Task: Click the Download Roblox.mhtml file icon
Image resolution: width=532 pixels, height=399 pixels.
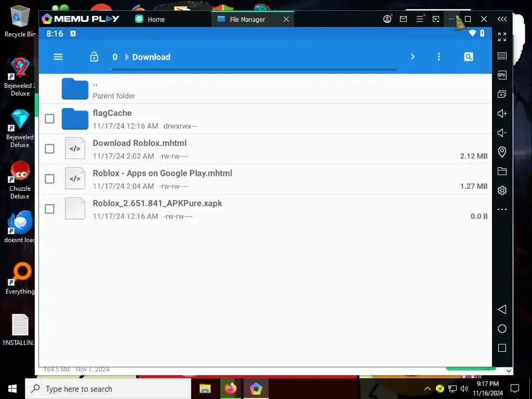Action: [75, 148]
